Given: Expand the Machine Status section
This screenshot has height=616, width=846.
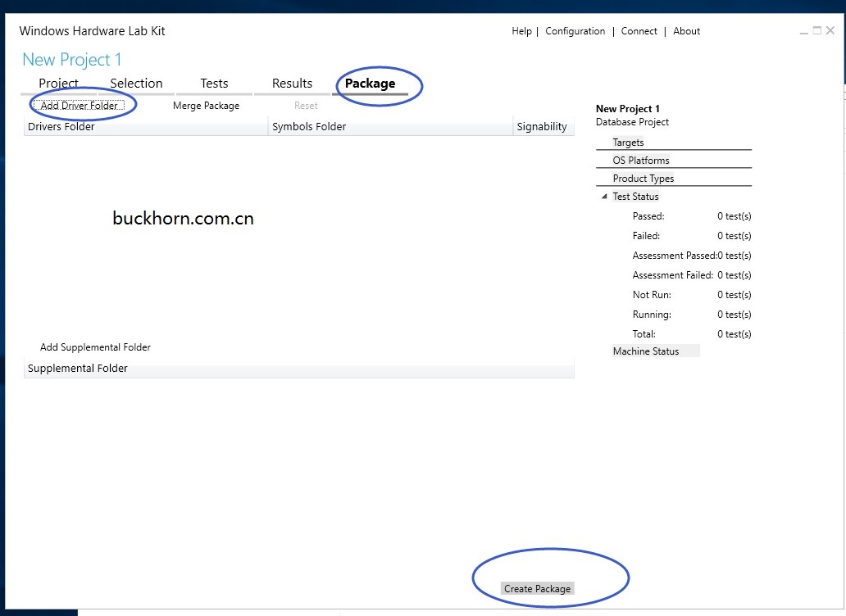Looking at the screenshot, I should point(656,351).
